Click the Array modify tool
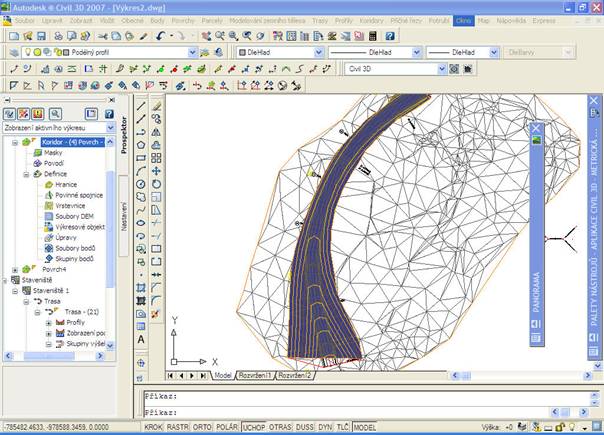 (x=156, y=158)
